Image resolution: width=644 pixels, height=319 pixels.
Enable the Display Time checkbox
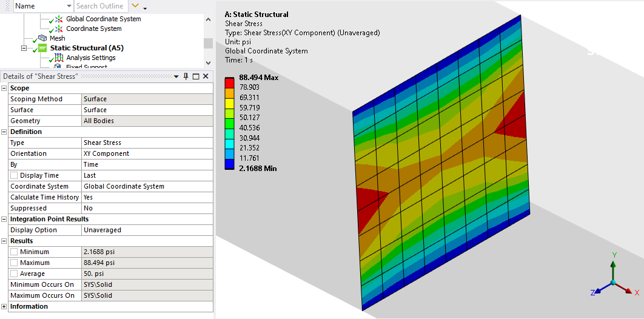(14, 176)
